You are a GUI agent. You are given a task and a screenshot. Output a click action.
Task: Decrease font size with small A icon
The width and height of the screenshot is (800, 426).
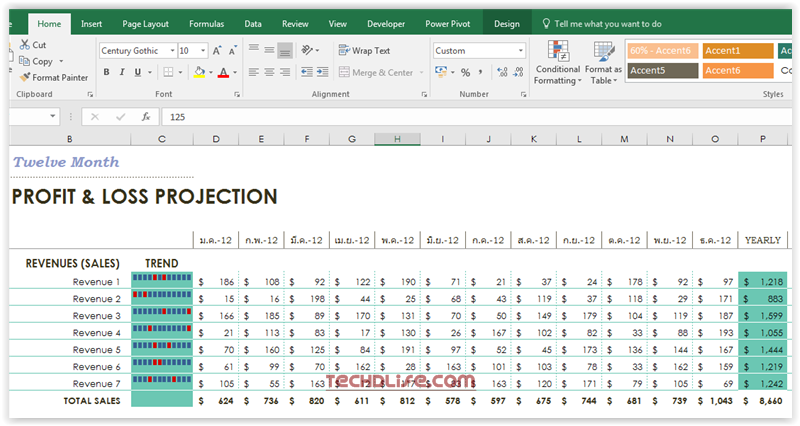point(233,51)
